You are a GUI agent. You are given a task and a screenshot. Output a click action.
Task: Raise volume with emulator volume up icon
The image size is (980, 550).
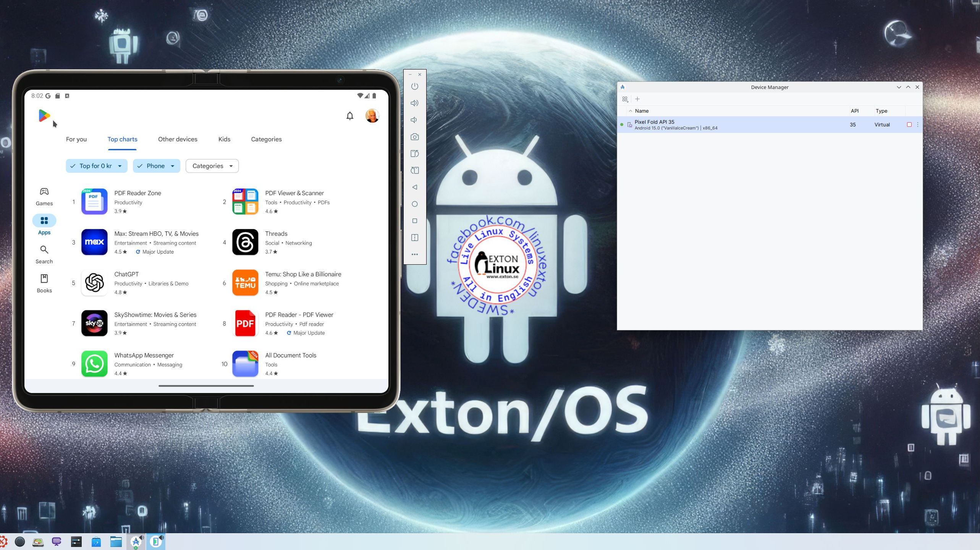[414, 103]
